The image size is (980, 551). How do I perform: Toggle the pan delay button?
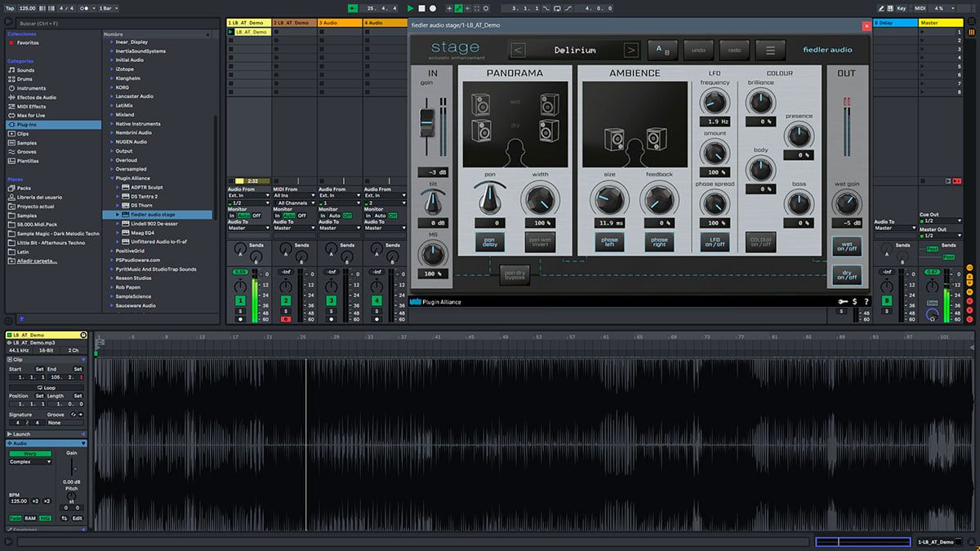coord(490,242)
